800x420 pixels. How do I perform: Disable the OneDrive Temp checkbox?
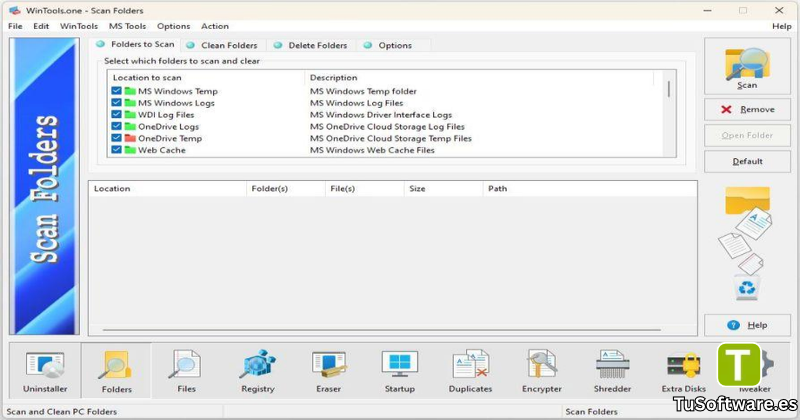click(x=116, y=138)
